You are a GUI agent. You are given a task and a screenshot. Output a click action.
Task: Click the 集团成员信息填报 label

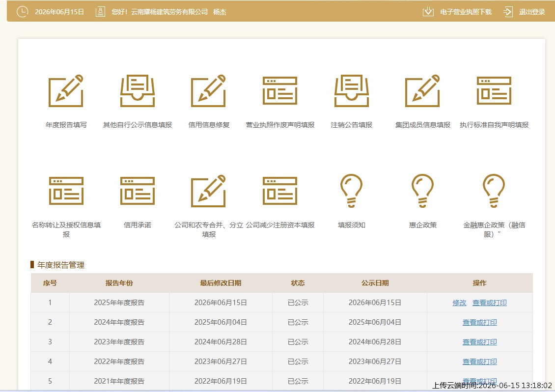(422, 125)
